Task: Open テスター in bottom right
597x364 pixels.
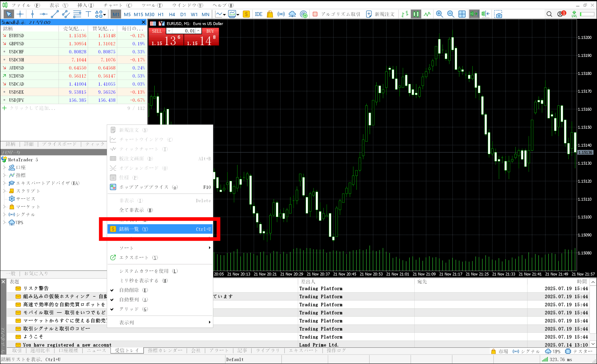Action: click(579, 351)
